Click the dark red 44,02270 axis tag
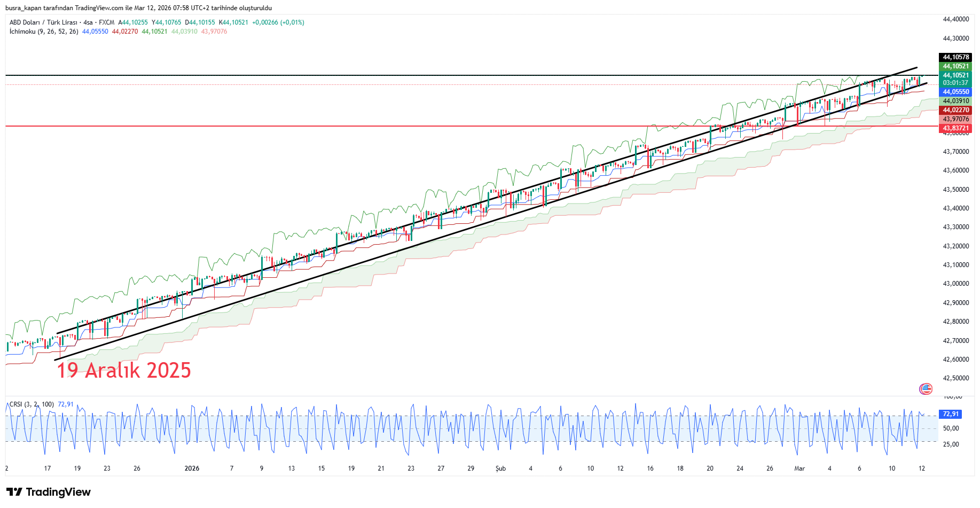The width and height of the screenshot is (980, 508). coord(955,110)
